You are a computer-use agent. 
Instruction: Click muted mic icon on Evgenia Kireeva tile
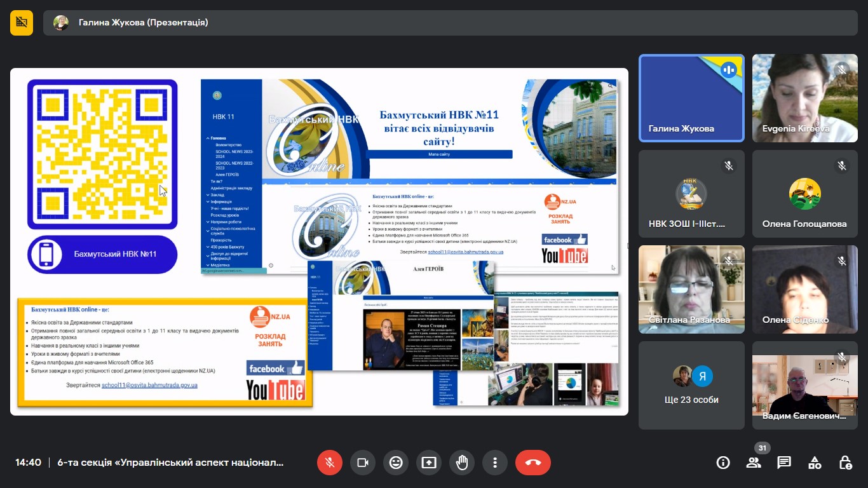pyautogui.click(x=842, y=70)
